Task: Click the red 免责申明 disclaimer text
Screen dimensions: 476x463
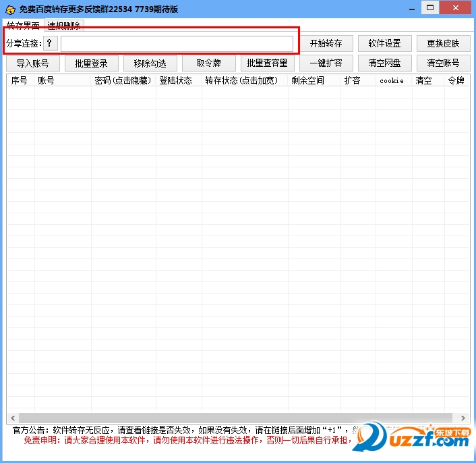Action: [187, 440]
